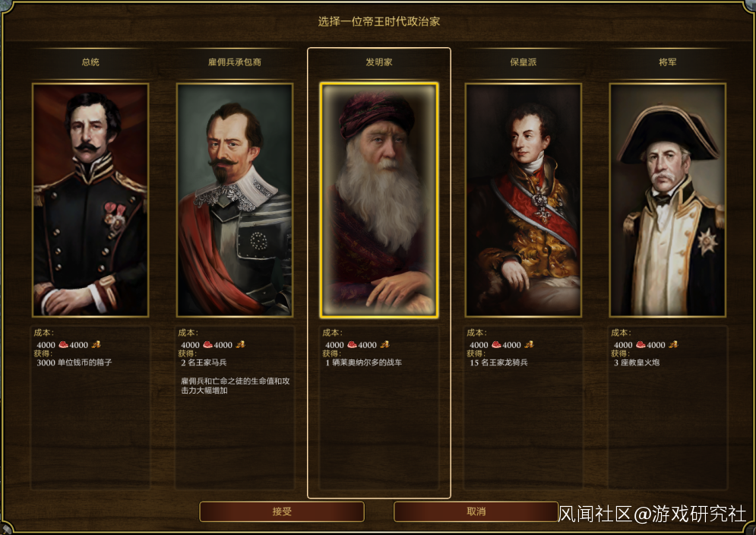The width and height of the screenshot is (756, 535).
Task: Select the 雇佣兵承包商 portrait
Action: click(235, 200)
